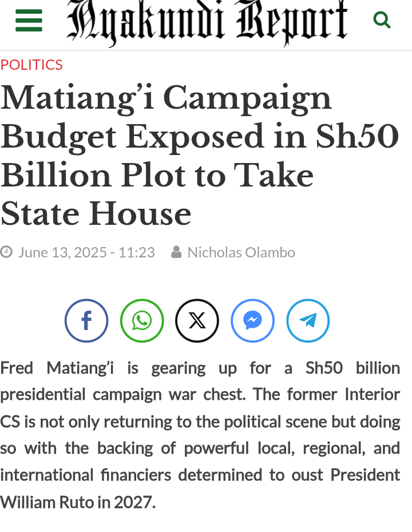Share article via Telegram

pos(308,320)
